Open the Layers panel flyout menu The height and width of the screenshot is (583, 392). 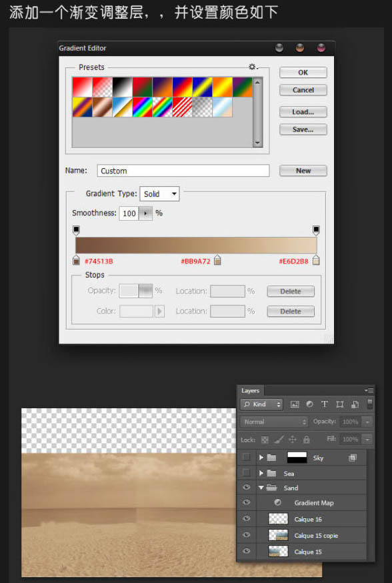[369, 390]
